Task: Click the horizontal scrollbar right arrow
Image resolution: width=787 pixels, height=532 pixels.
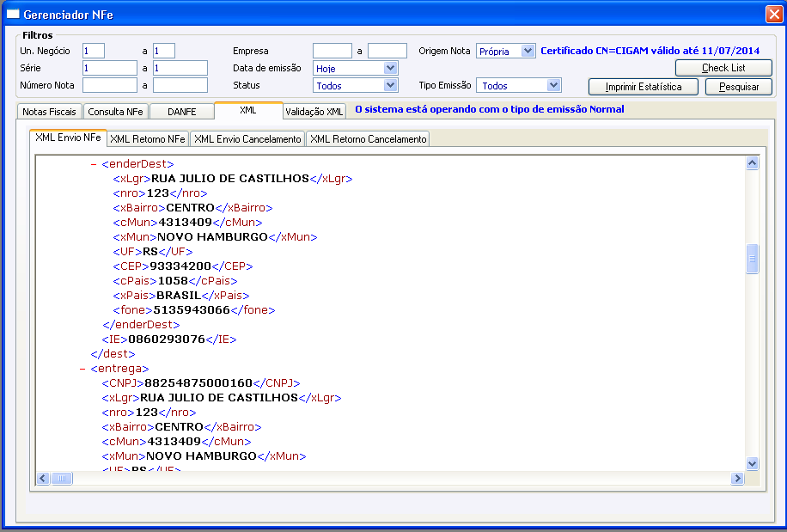Action: pos(737,478)
